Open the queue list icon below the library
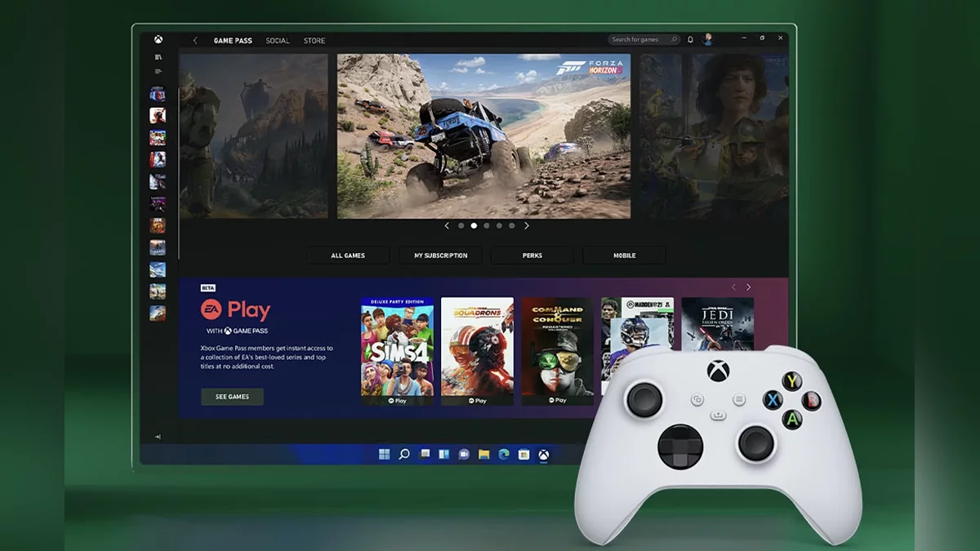980x551 pixels. [158, 71]
